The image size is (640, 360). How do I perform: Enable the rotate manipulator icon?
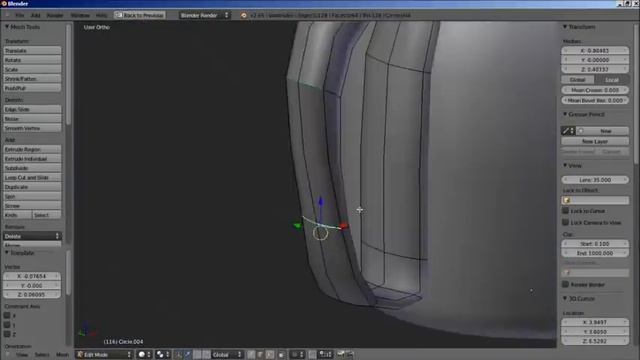198,354
